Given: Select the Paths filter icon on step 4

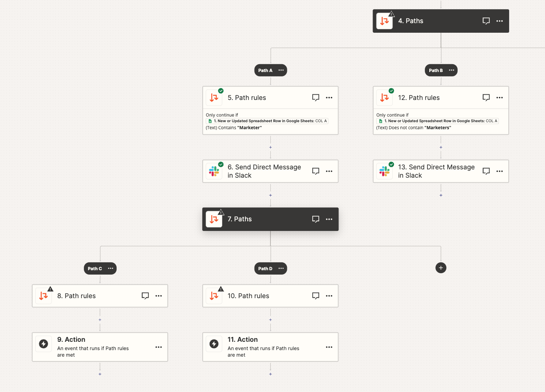Looking at the screenshot, I should 384,21.
